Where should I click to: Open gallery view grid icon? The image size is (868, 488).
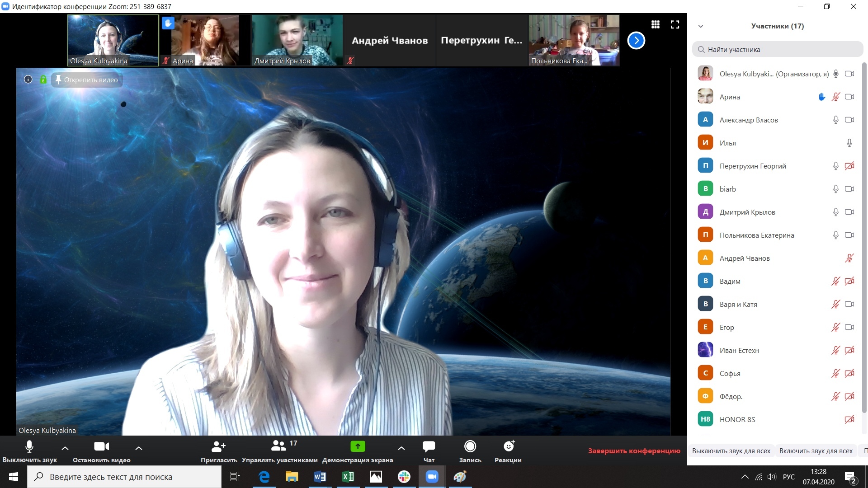click(655, 24)
